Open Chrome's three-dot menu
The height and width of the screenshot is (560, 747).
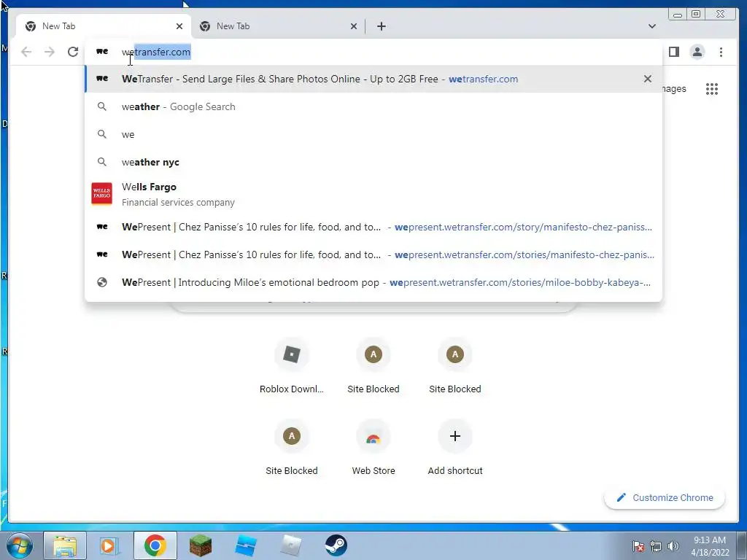click(721, 52)
